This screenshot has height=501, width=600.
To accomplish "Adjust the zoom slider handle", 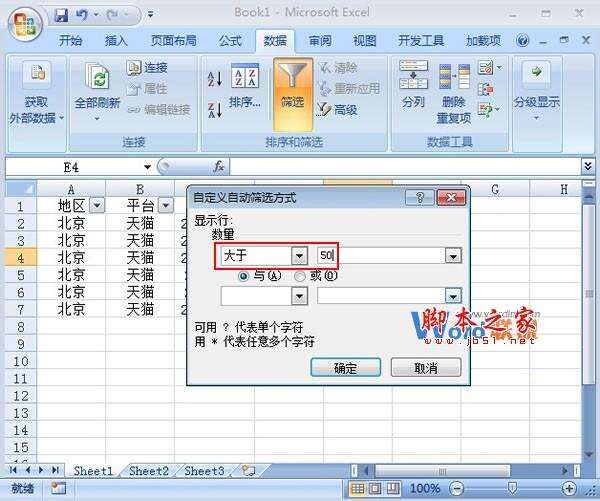I will (x=512, y=488).
